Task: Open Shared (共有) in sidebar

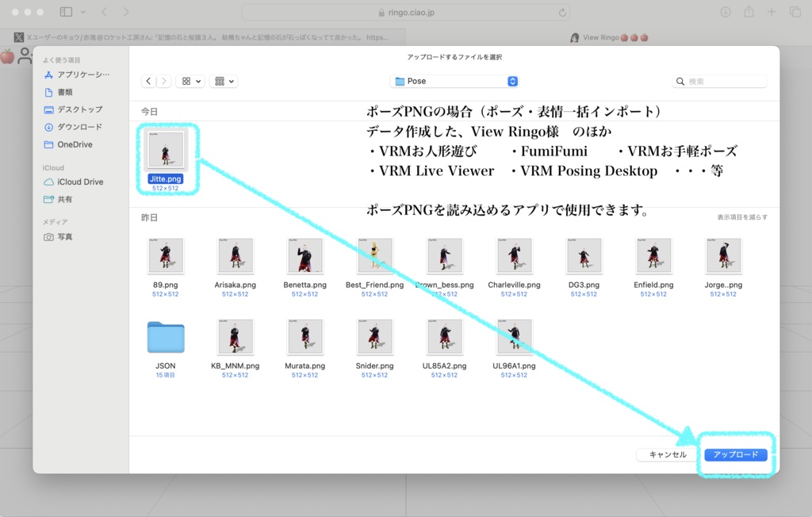Action: [59, 200]
